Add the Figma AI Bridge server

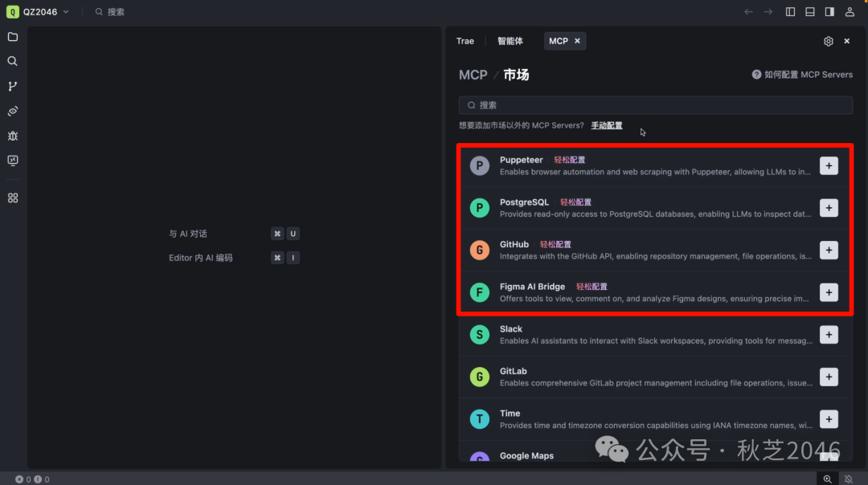829,292
